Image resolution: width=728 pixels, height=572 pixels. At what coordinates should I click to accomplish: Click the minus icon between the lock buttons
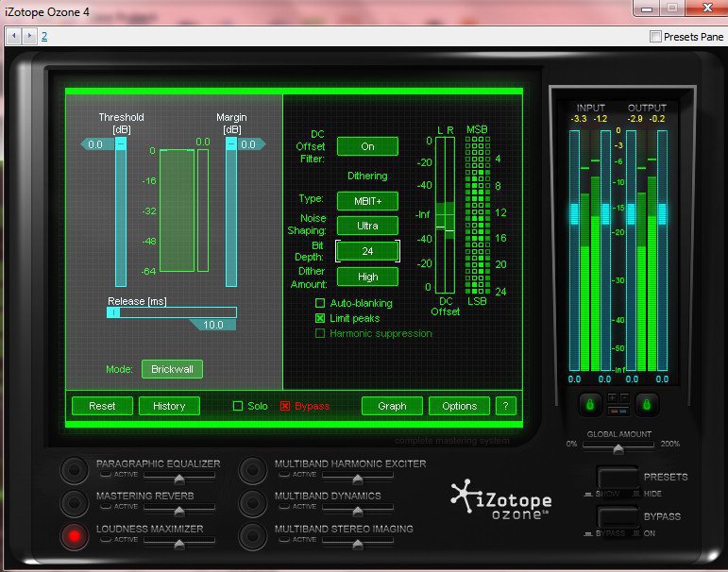[624, 398]
